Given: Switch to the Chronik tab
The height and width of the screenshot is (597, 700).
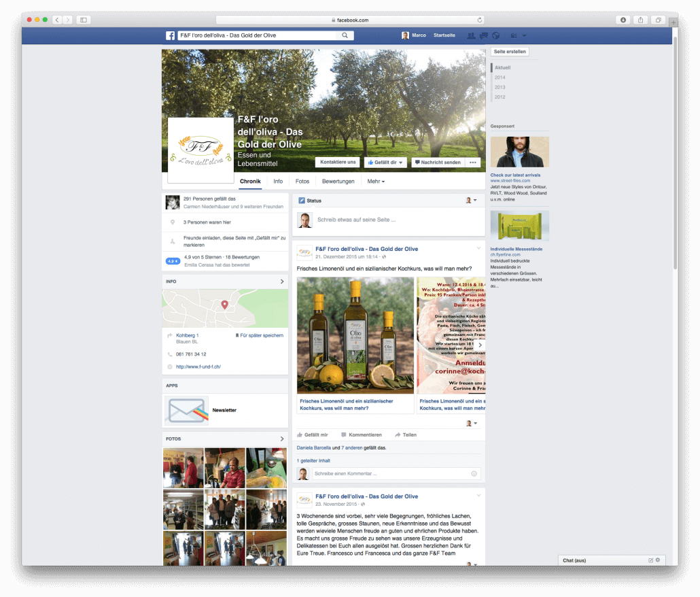Looking at the screenshot, I should coord(251,182).
